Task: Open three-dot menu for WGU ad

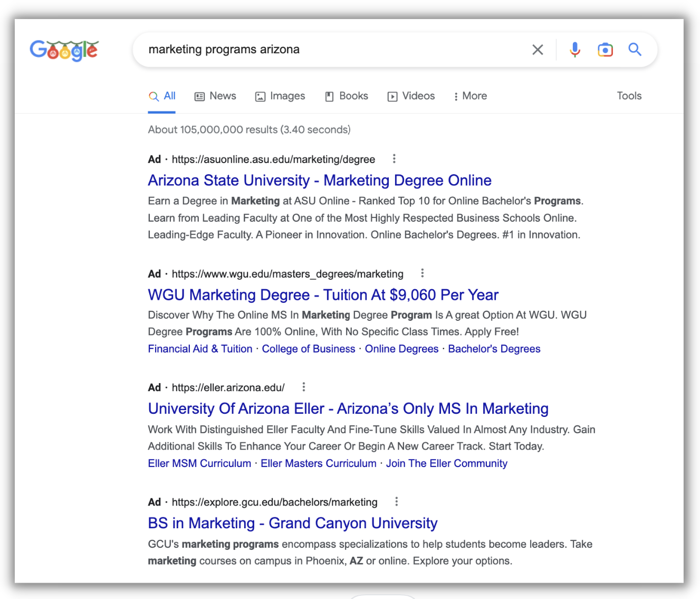Action: point(422,273)
